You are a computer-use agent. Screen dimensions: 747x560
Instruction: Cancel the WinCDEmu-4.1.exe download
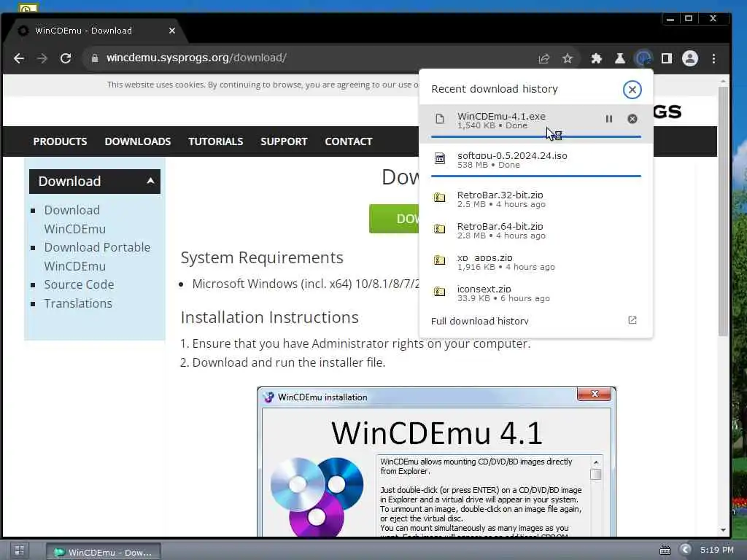[x=632, y=119]
